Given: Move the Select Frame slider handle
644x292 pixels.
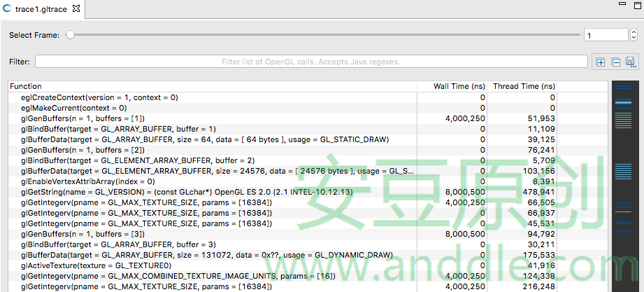Looking at the screenshot, I should click(70, 36).
